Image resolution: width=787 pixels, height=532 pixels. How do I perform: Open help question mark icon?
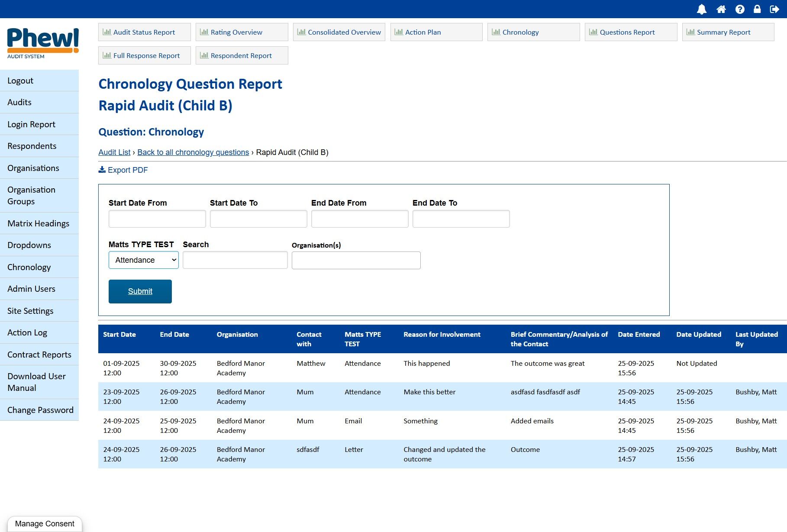pos(740,9)
